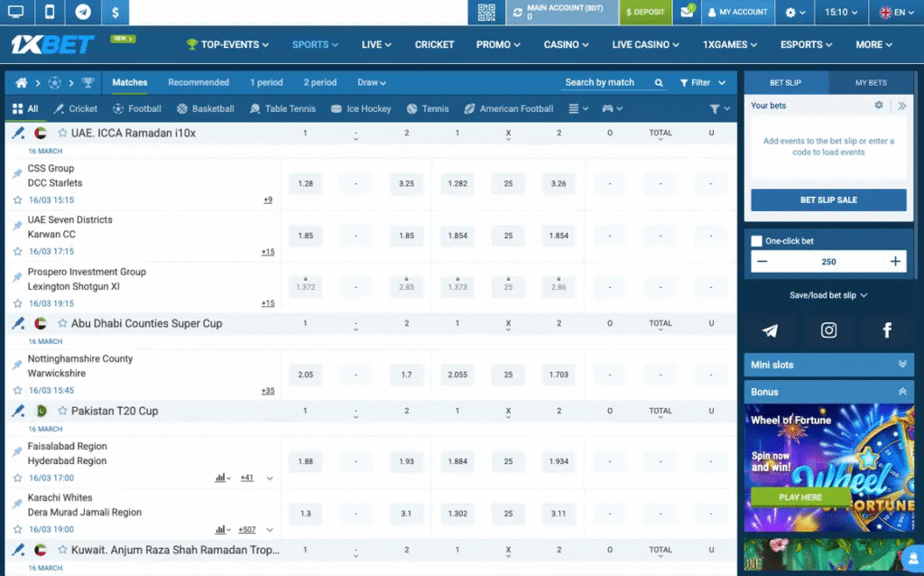Open the Table Tennis category
This screenshot has width=924, height=576.
coord(282,108)
